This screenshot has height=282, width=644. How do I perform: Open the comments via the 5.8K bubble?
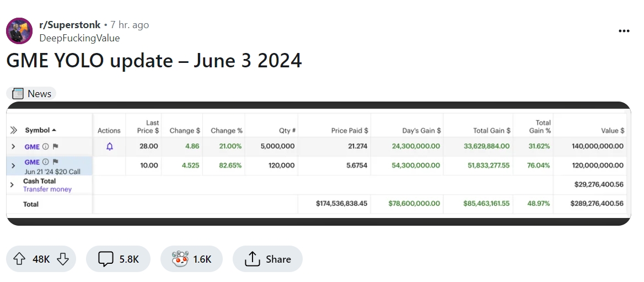[x=118, y=259]
